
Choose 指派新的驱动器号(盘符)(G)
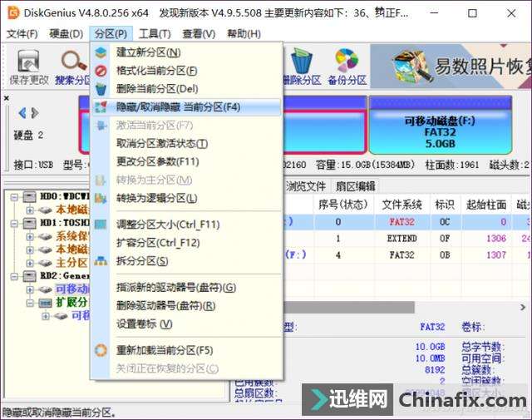[x=186, y=288]
